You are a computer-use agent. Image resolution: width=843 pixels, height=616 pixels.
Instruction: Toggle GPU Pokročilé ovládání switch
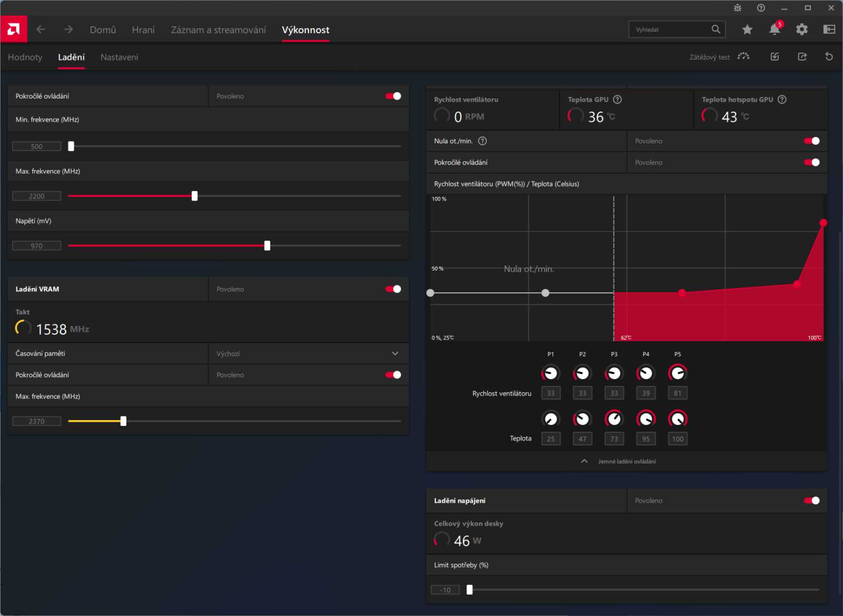click(393, 96)
